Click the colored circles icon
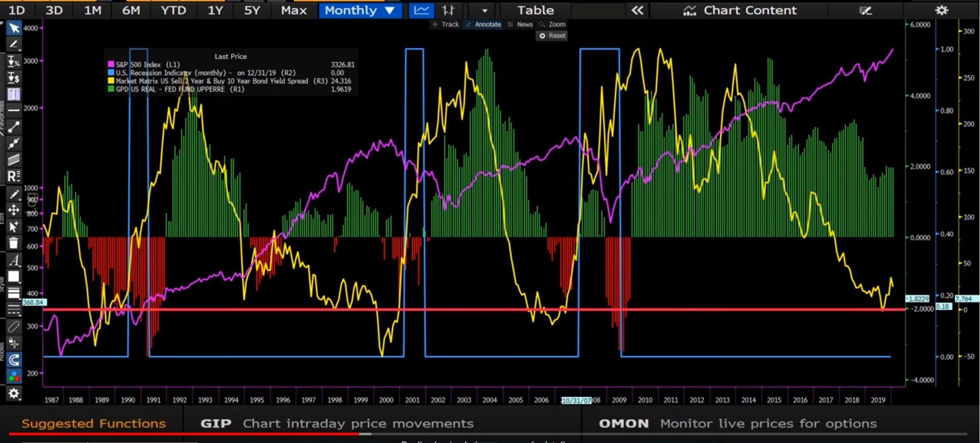This screenshot has height=443, width=980. [14, 376]
